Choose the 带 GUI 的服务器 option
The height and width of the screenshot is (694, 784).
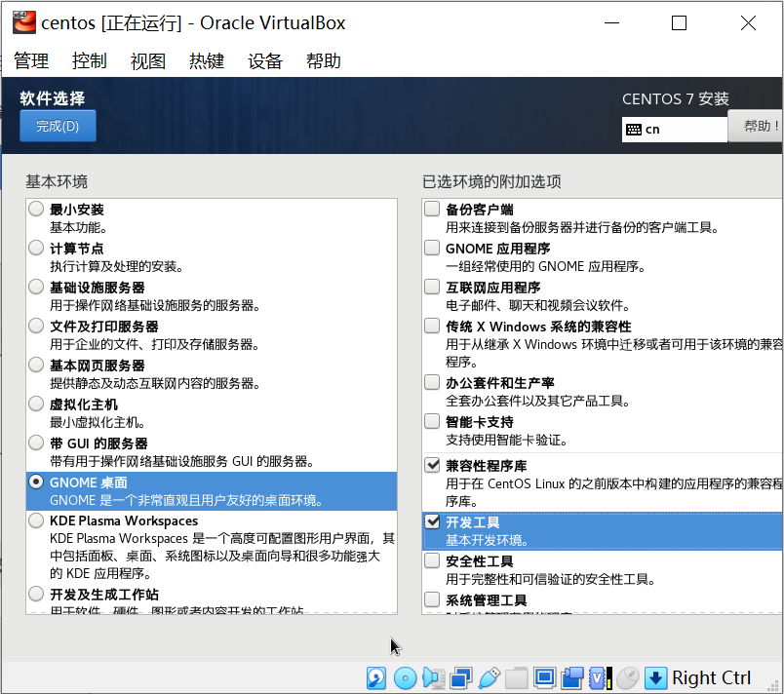click(36, 443)
